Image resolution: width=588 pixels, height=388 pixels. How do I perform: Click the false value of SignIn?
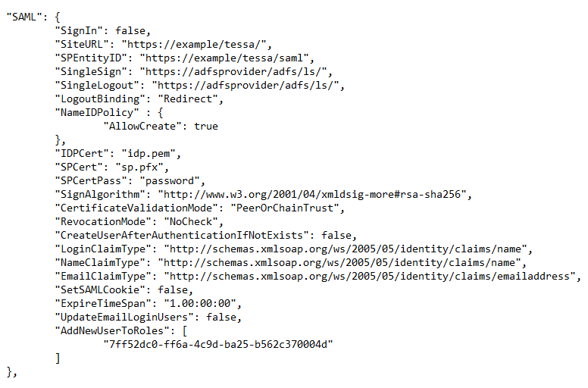[130, 31]
